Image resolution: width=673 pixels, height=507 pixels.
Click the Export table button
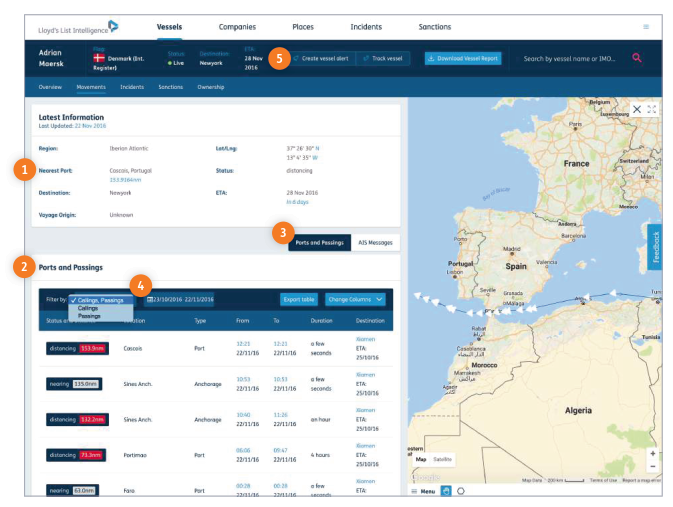[299, 300]
